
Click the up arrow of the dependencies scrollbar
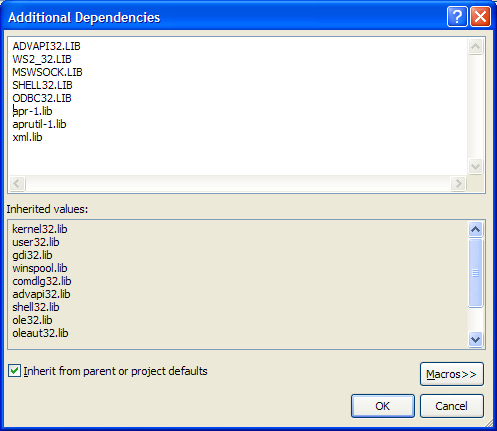pos(475,46)
